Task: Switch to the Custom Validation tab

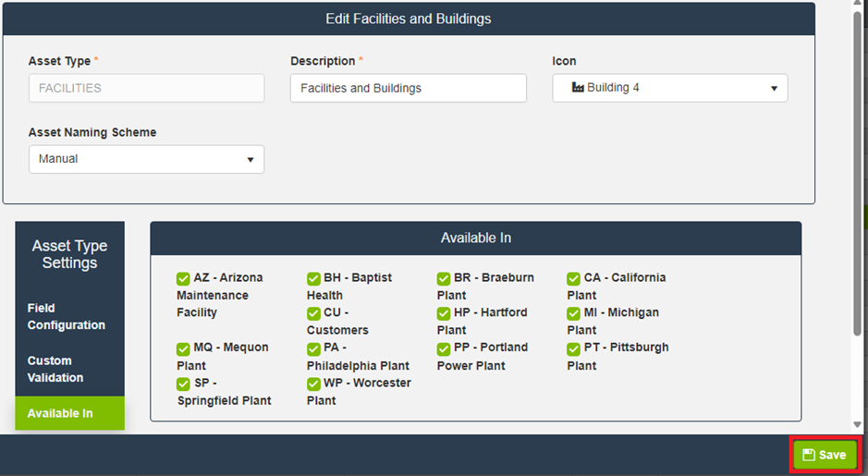Action: click(x=55, y=369)
